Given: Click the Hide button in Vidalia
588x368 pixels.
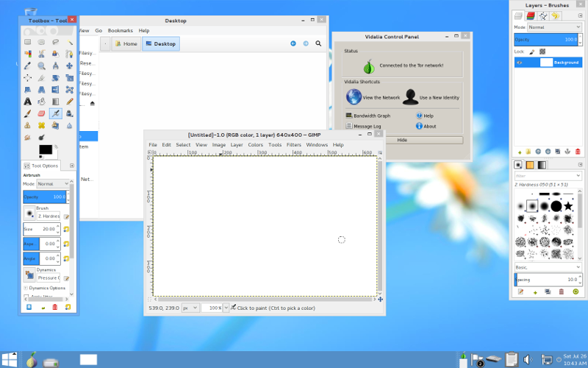Looking at the screenshot, I should (x=402, y=140).
